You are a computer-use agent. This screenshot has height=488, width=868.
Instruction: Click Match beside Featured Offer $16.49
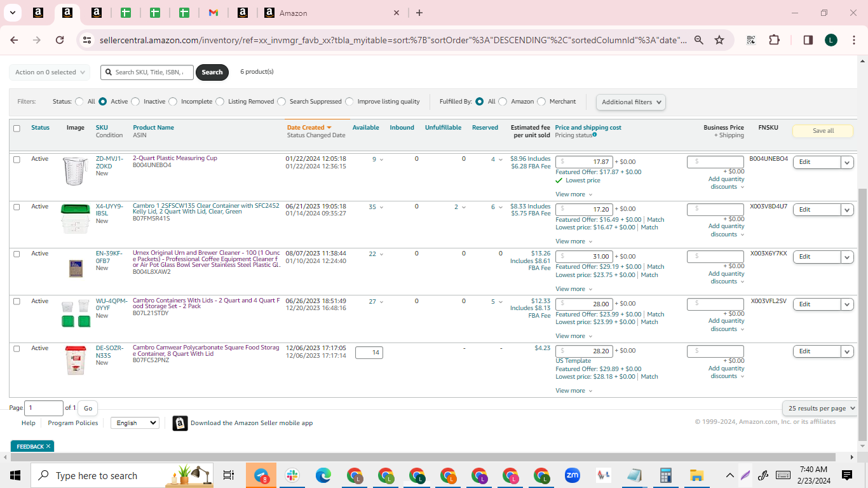655,220
